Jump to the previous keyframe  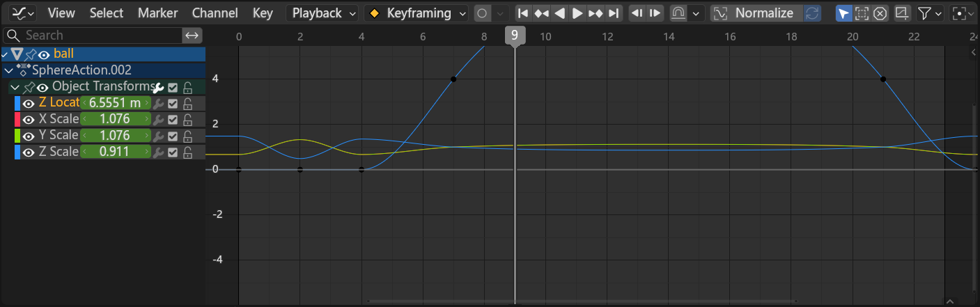[541, 13]
